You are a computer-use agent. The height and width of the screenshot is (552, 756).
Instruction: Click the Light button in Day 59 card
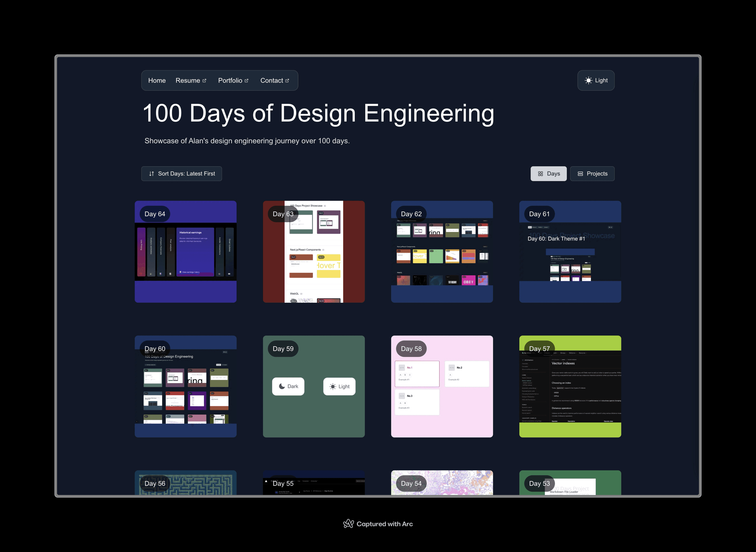coord(339,387)
